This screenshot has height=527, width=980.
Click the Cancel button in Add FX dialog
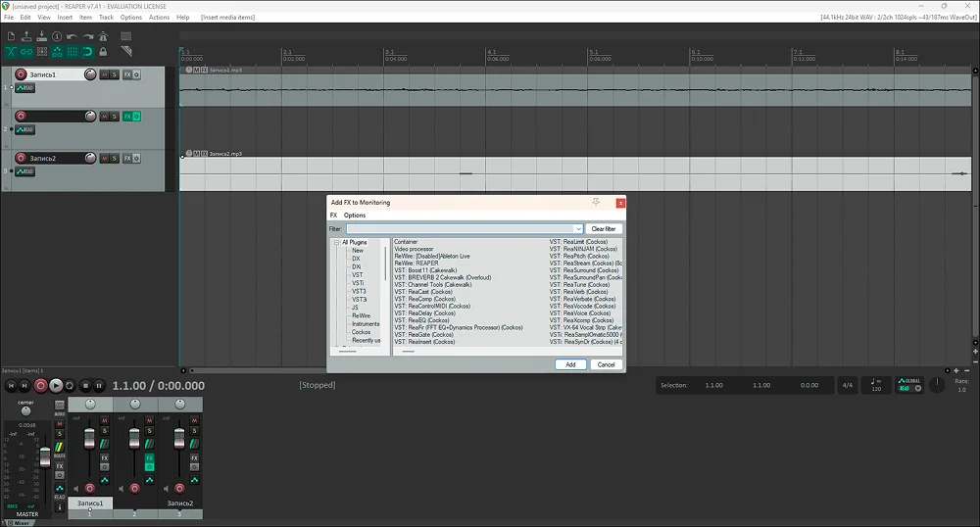(607, 364)
